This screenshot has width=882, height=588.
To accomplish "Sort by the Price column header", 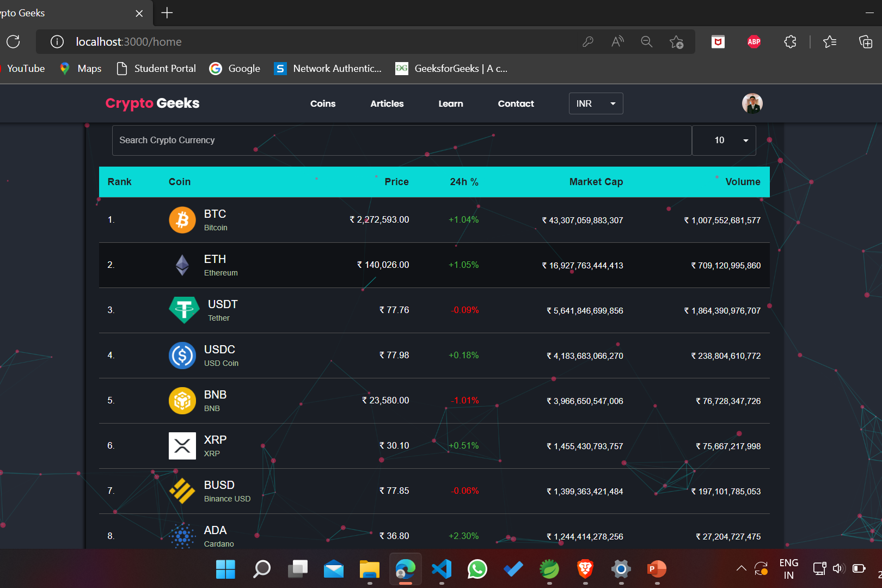I will pos(396,182).
